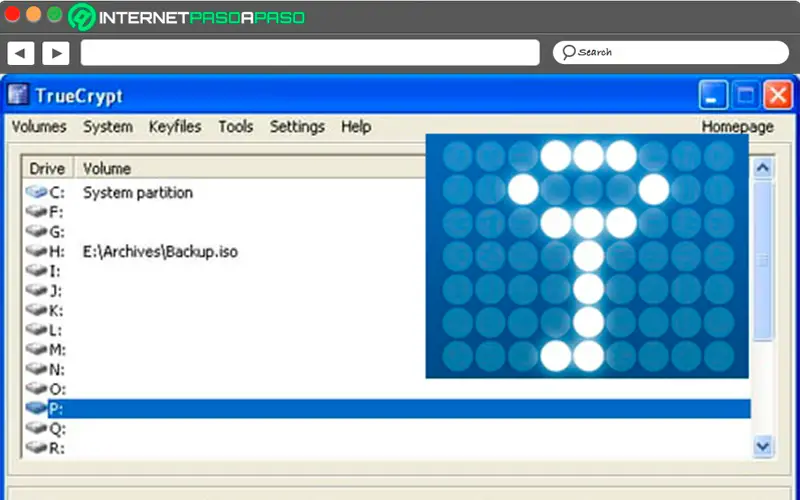Click the magnifier icon in Search box

click(568, 52)
